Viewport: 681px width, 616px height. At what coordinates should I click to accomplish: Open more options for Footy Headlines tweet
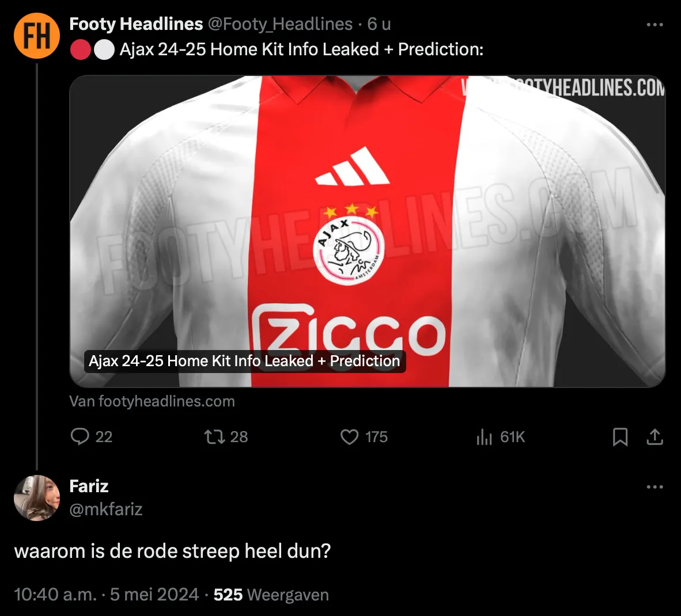click(x=654, y=25)
